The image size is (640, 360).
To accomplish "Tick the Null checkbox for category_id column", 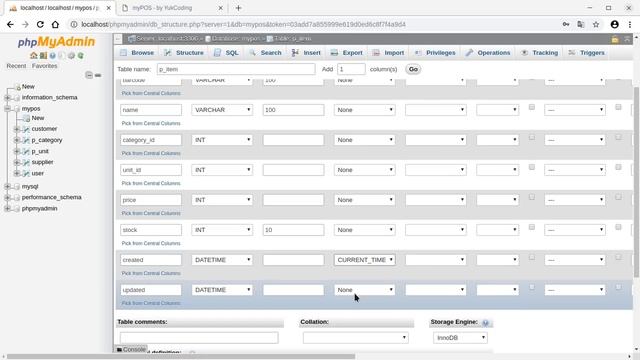I will click(531, 137).
